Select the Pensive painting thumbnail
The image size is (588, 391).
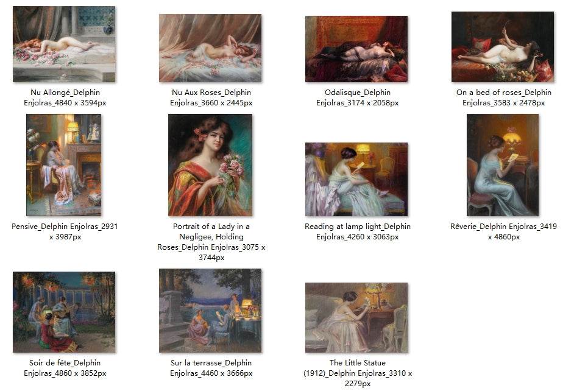[x=64, y=165]
